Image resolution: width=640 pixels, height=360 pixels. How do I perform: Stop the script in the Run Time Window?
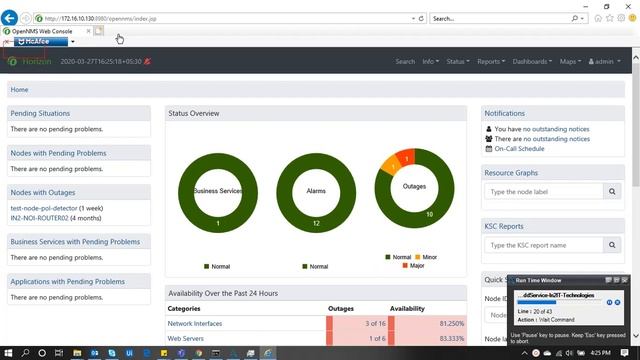[618, 302]
